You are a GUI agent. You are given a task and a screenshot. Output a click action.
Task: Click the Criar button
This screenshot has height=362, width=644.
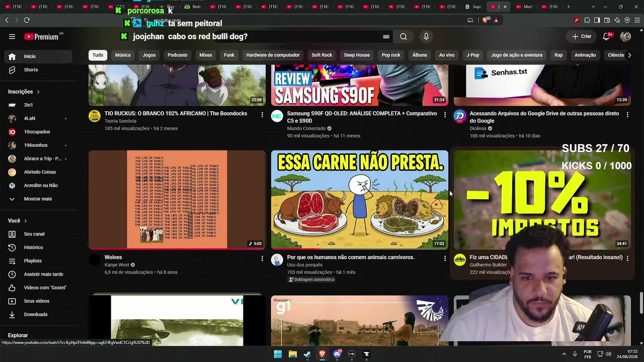click(582, 36)
